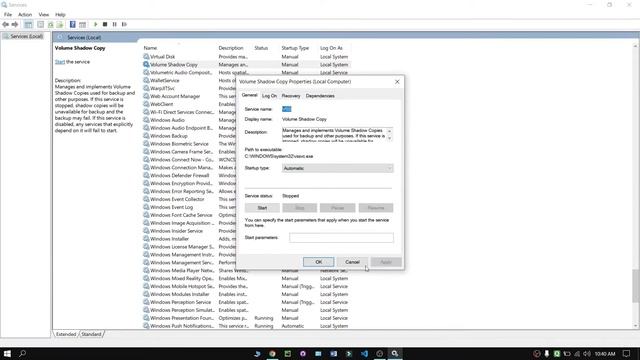Select the WebClient service row
Image resolution: width=640 pixels, height=360 pixels.
162,104
